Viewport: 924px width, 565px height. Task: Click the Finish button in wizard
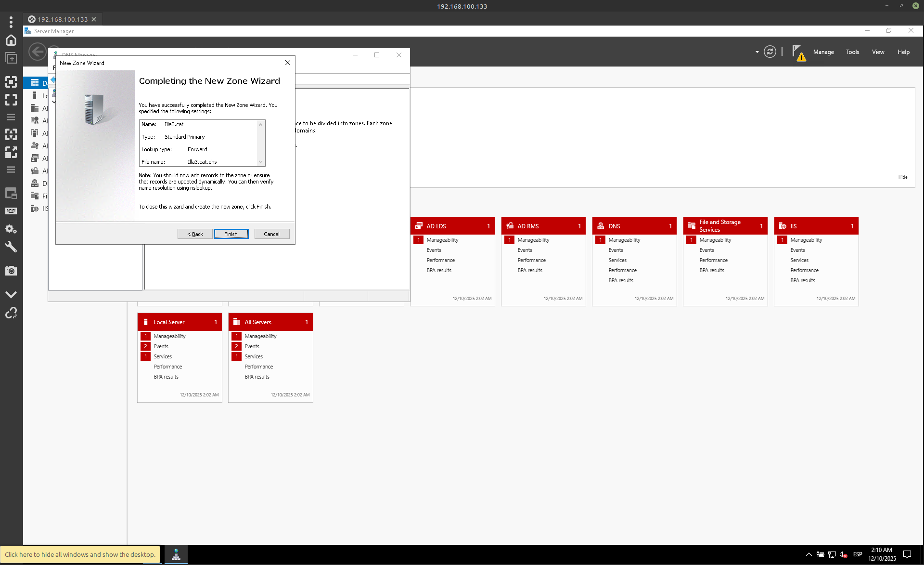coord(231,234)
